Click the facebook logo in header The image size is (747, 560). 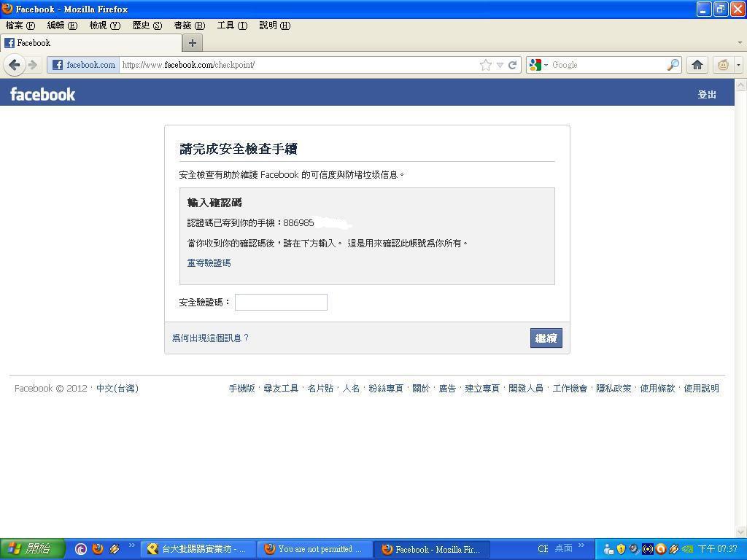pyautogui.click(x=43, y=94)
